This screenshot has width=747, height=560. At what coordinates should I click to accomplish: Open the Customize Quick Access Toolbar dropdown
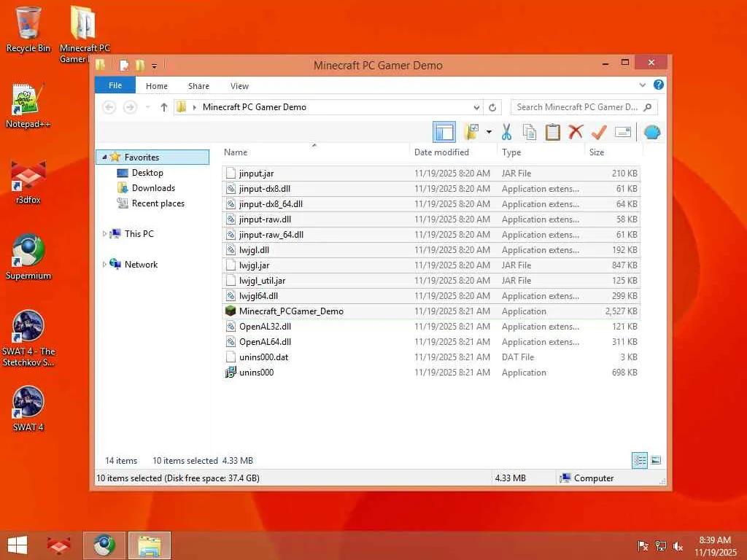[155, 66]
